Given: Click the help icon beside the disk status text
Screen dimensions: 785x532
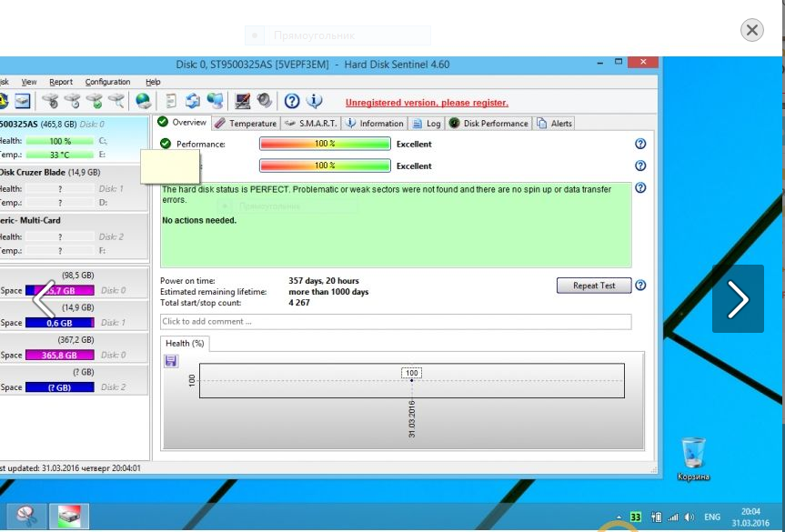Looking at the screenshot, I should [640, 187].
